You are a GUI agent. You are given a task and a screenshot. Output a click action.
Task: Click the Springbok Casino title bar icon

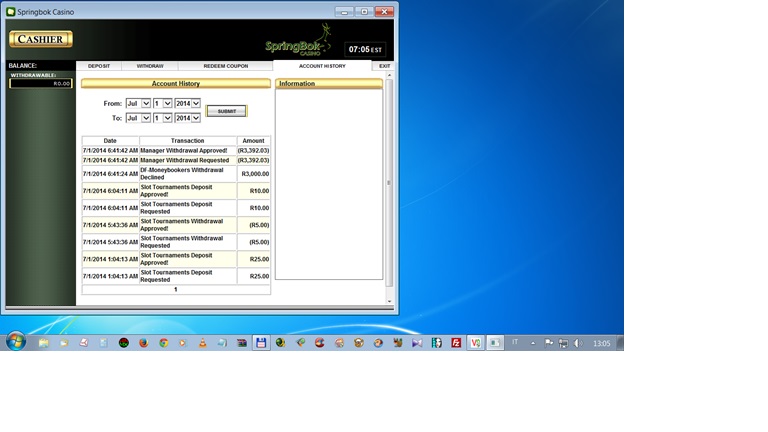click(x=11, y=12)
